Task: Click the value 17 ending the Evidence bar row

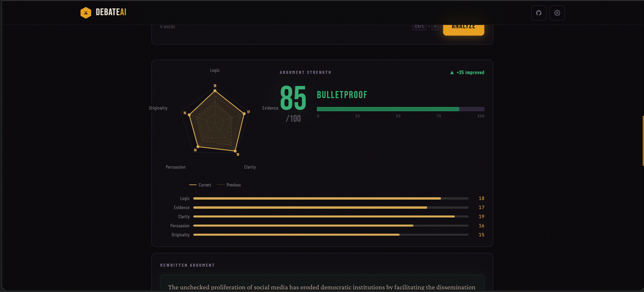Action: [x=481, y=208]
